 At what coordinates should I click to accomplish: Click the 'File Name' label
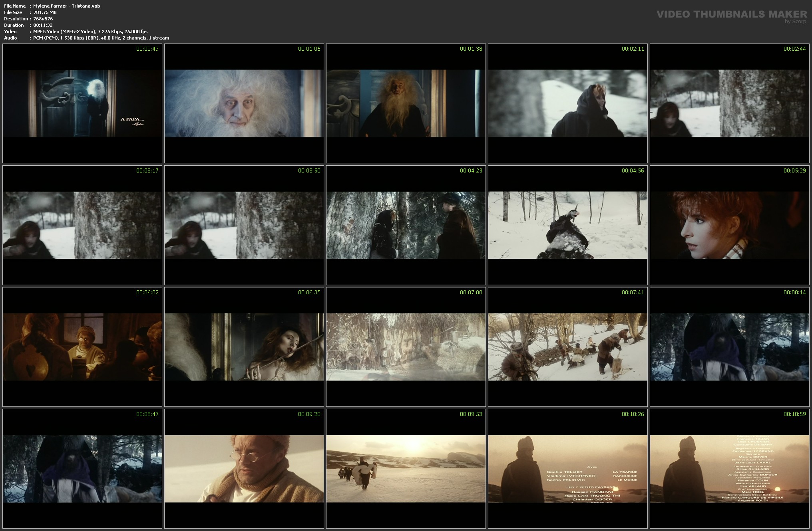pyautogui.click(x=15, y=6)
